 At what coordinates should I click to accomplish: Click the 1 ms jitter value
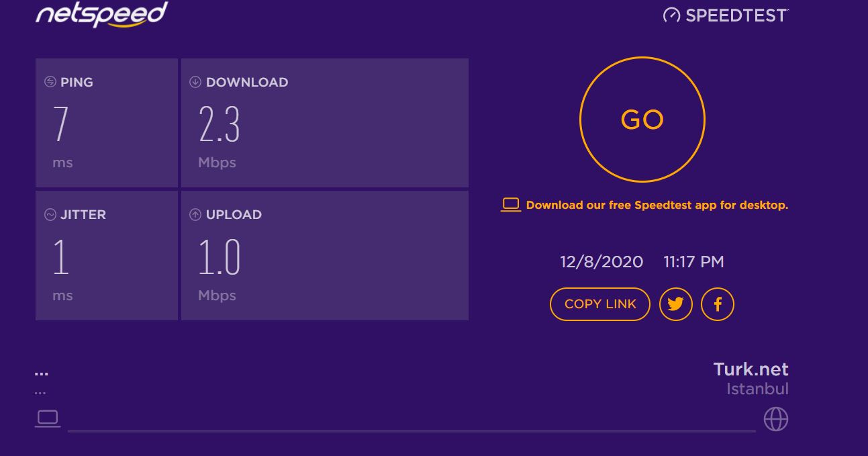tap(60, 258)
